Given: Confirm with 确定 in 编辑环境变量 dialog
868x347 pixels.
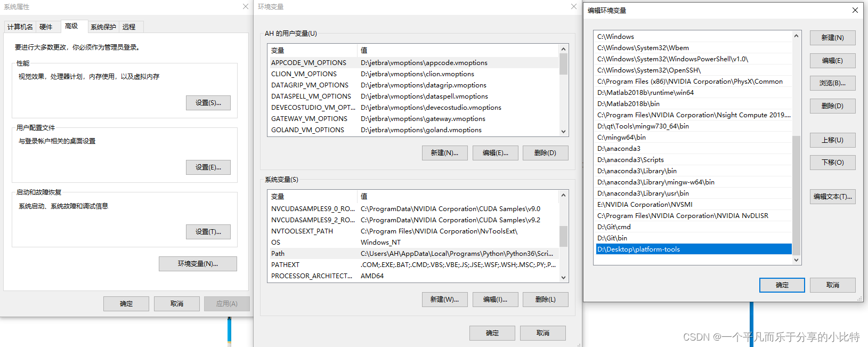Looking at the screenshot, I should pos(782,285).
